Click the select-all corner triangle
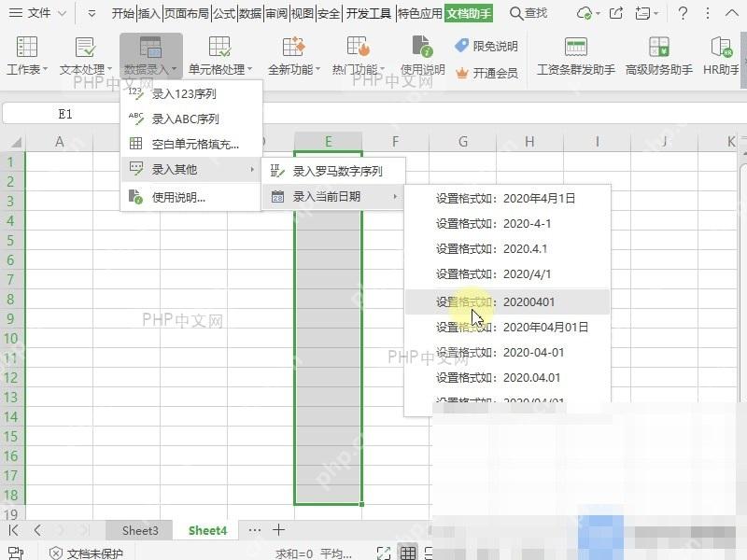Image resolution: width=747 pixels, height=560 pixels. coord(16,142)
